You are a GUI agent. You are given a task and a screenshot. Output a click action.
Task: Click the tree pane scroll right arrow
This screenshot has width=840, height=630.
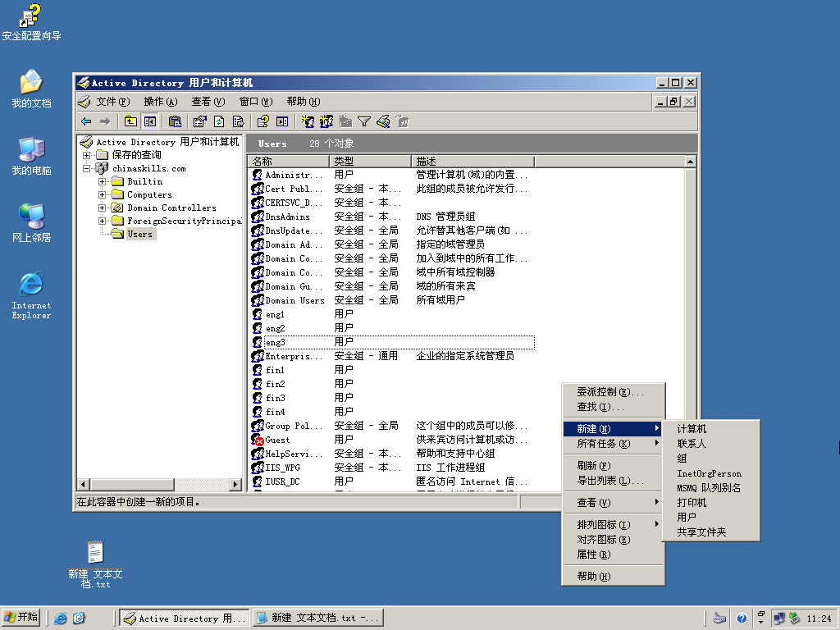[x=235, y=484]
